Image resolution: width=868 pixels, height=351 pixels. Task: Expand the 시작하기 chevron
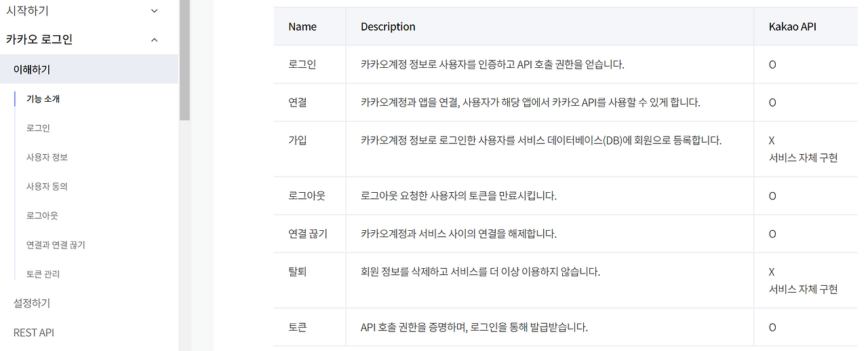tap(154, 11)
